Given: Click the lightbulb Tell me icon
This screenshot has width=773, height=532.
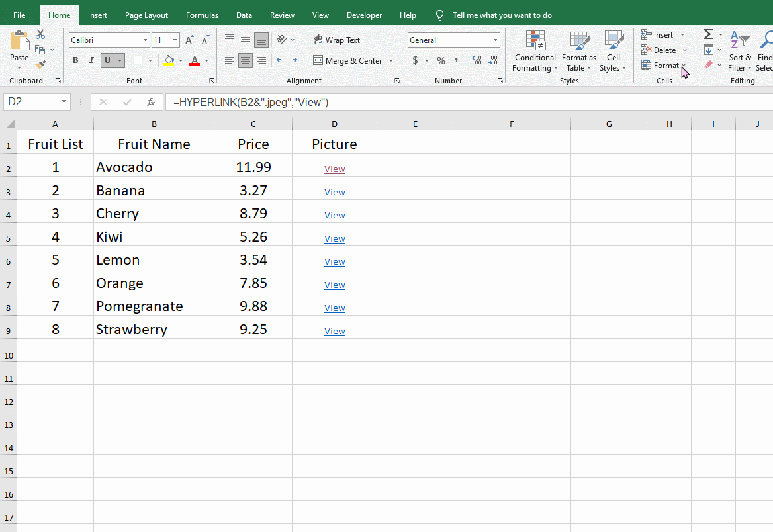Looking at the screenshot, I should (x=439, y=15).
